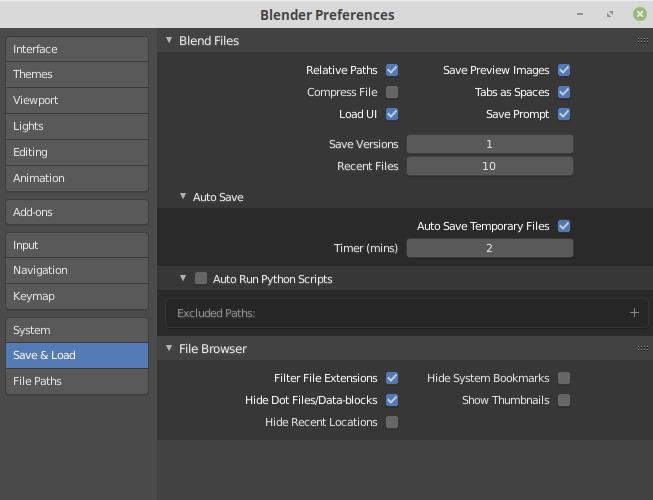Open the System preferences tab
The height and width of the screenshot is (500, 653).
[x=77, y=330]
